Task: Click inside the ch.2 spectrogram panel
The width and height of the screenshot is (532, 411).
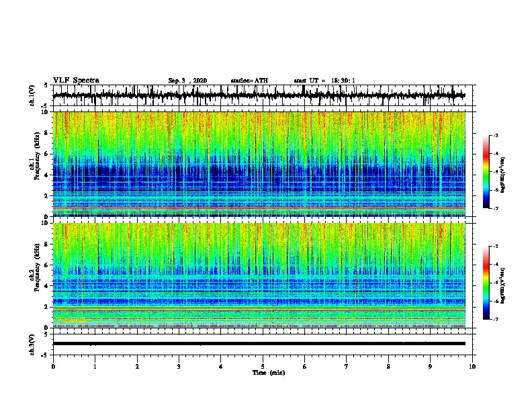Action: (x=259, y=275)
